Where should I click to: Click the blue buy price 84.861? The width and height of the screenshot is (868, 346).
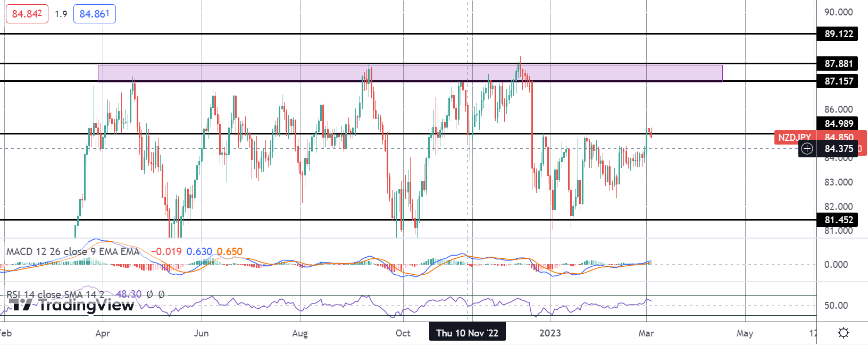[x=94, y=14]
